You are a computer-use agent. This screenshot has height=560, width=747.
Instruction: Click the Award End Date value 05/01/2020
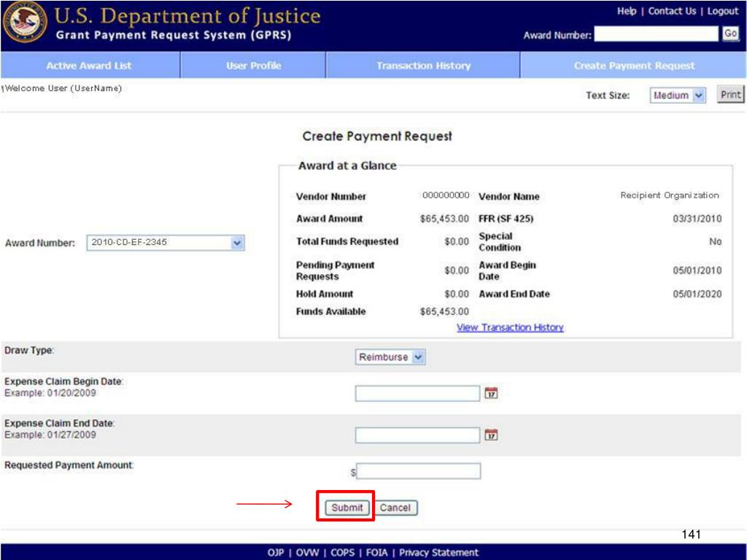pyautogui.click(x=697, y=294)
